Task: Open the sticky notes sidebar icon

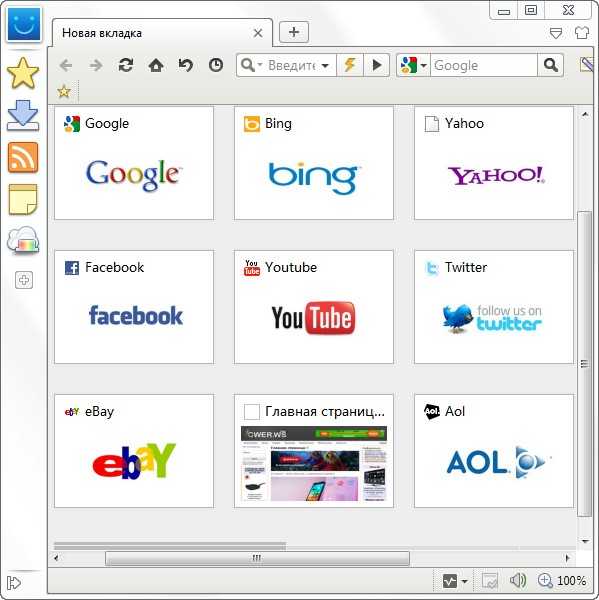Action: pyautogui.click(x=23, y=199)
